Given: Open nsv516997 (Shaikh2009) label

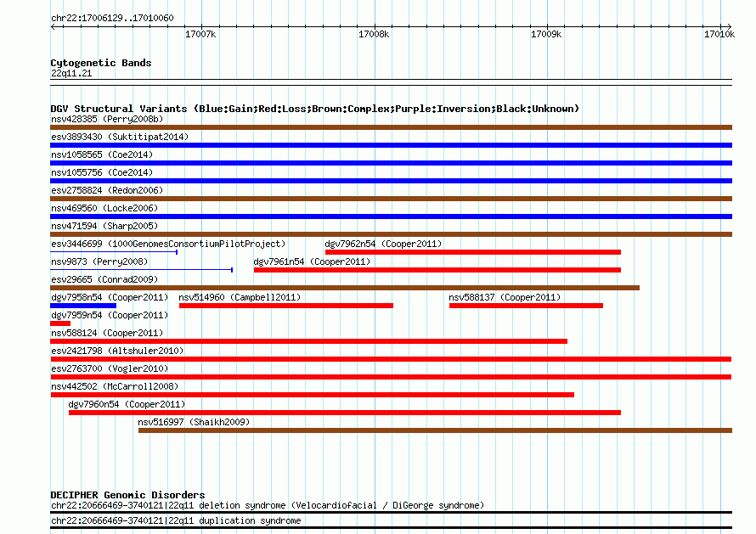Looking at the screenshot, I should pyautogui.click(x=194, y=422).
